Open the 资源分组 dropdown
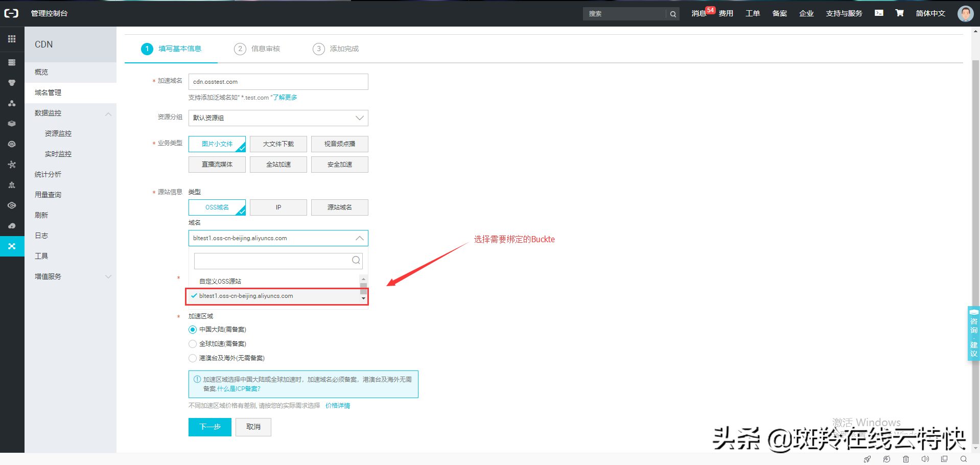 tap(278, 118)
